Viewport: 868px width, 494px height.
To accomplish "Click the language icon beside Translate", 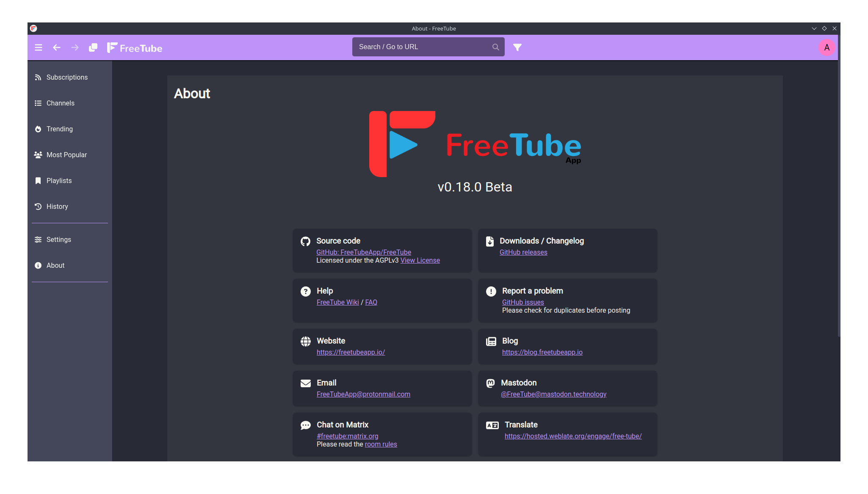I will (492, 425).
